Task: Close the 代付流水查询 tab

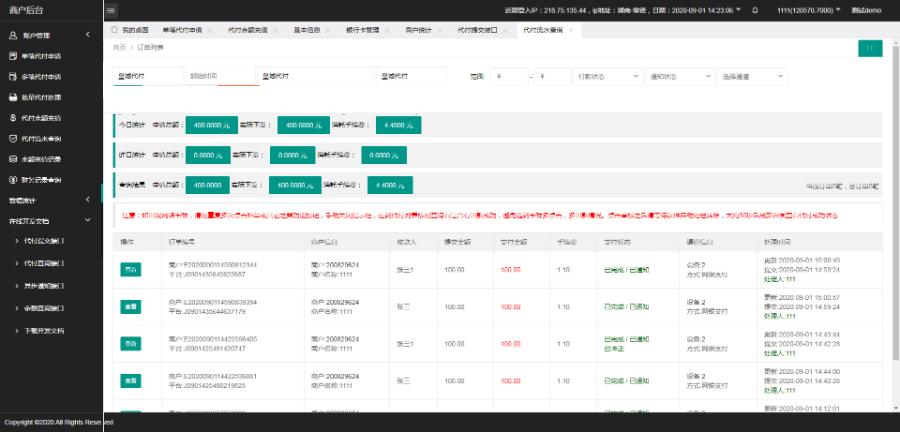Action: [569, 31]
